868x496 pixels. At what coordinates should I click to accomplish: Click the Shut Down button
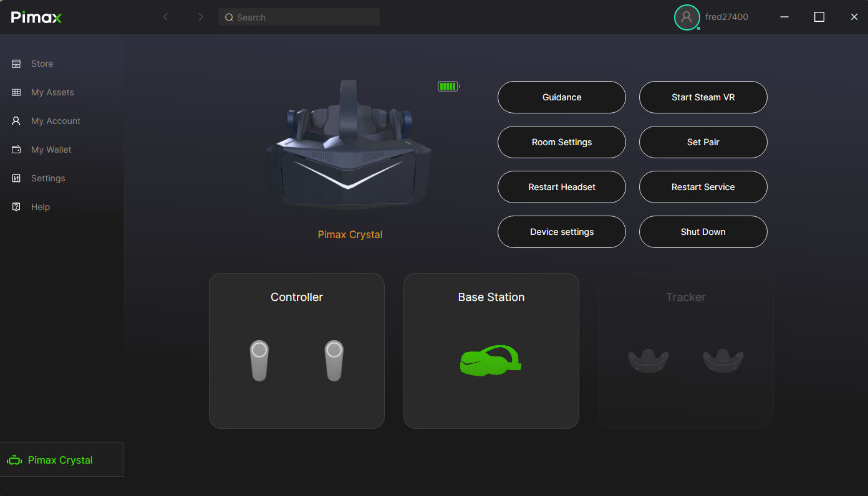[703, 232]
